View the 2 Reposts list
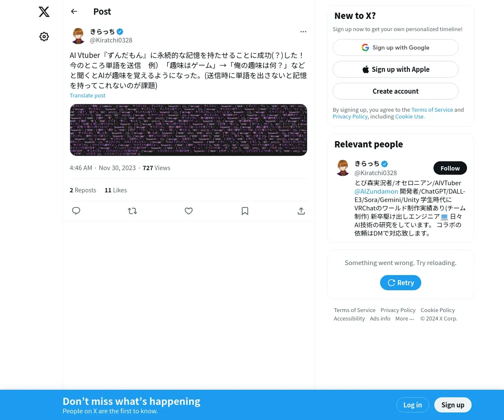Image resolution: width=504 pixels, height=420 pixels. click(x=83, y=190)
